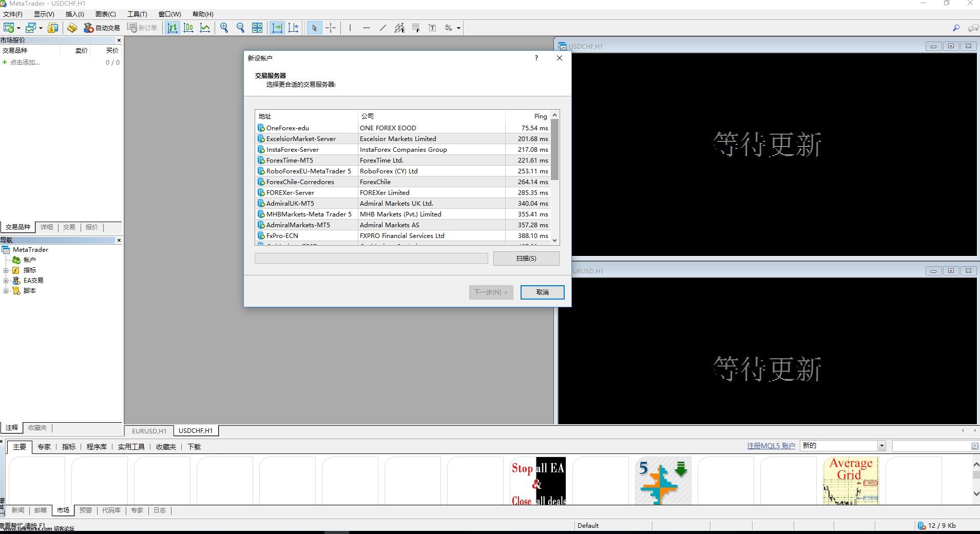This screenshot has height=534, width=980.
Task: Open the shapes and arrows objects icon
Action: tap(449, 28)
